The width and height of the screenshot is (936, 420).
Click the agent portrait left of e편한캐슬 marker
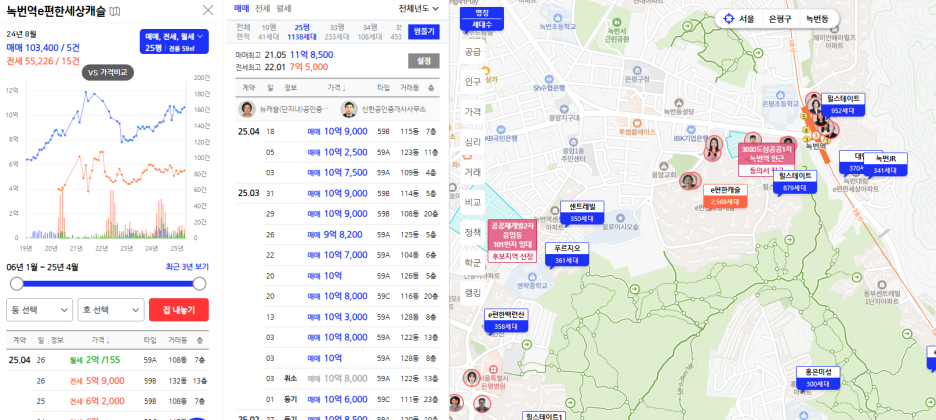coord(690,181)
